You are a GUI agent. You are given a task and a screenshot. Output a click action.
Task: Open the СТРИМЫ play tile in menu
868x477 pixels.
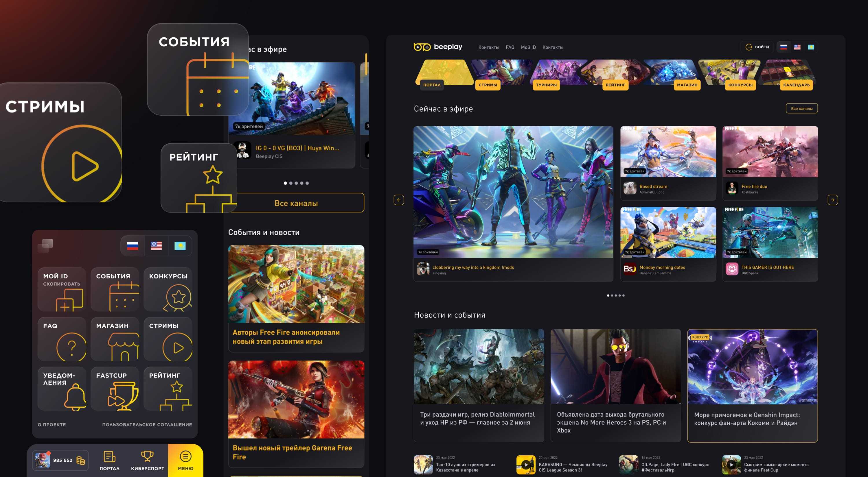point(168,339)
